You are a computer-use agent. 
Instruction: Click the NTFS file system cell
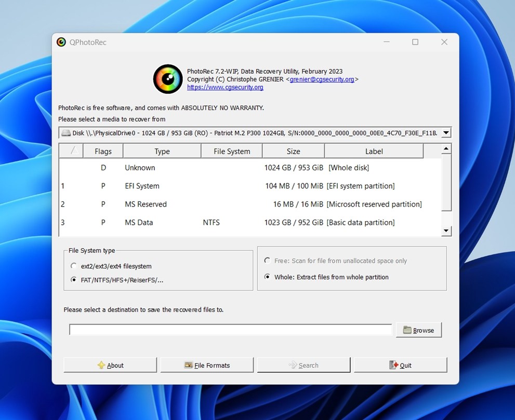pos(211,223)
